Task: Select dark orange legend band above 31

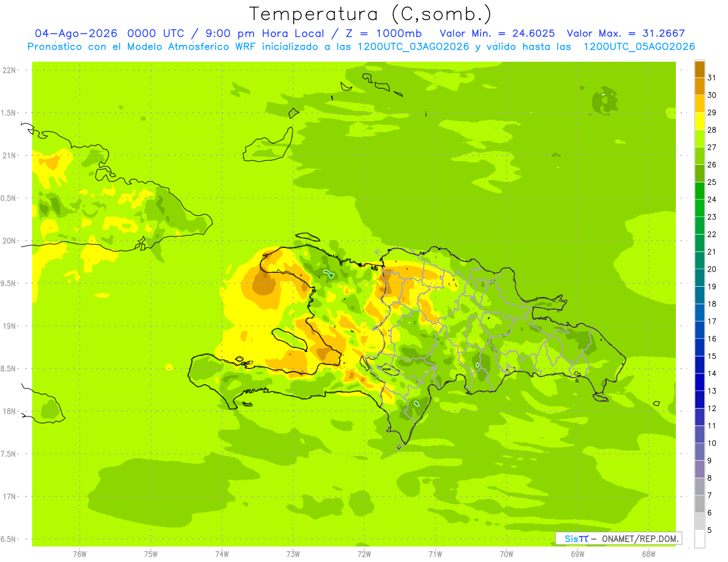Action: (699, 69)
